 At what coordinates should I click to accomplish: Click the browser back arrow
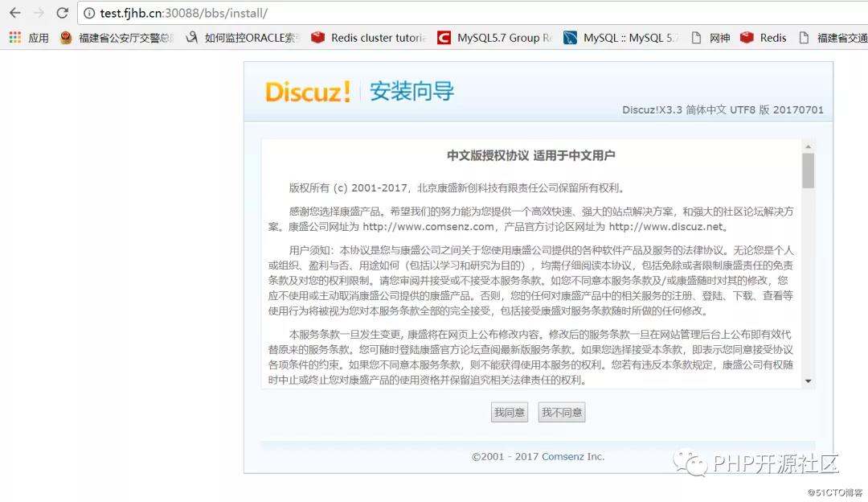(x=15, y=13)
